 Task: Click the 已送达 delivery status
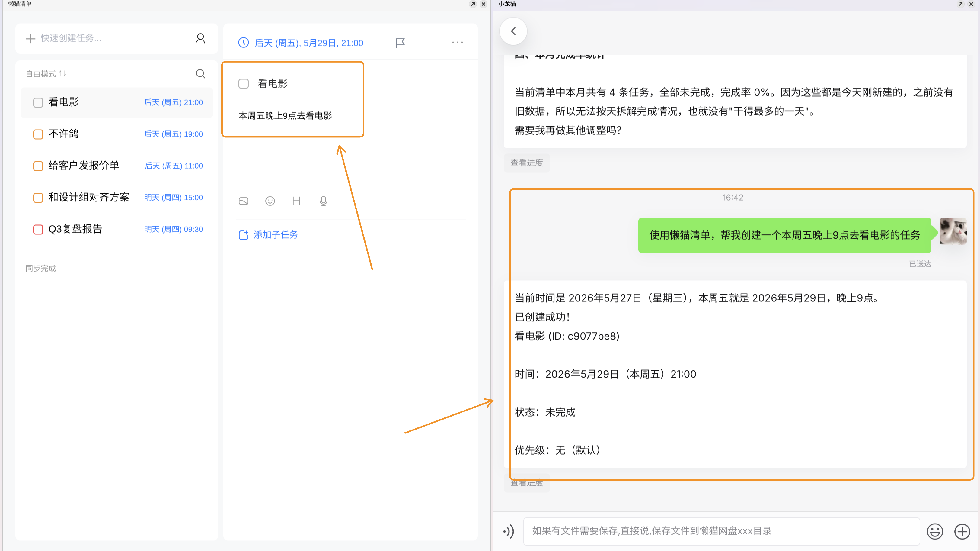pos(920,264)
